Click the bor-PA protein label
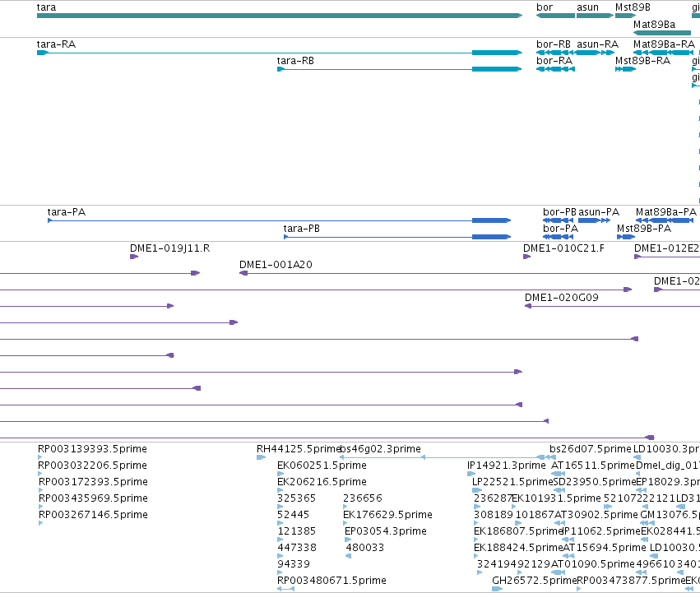700x593 pixels. point(560,229)
